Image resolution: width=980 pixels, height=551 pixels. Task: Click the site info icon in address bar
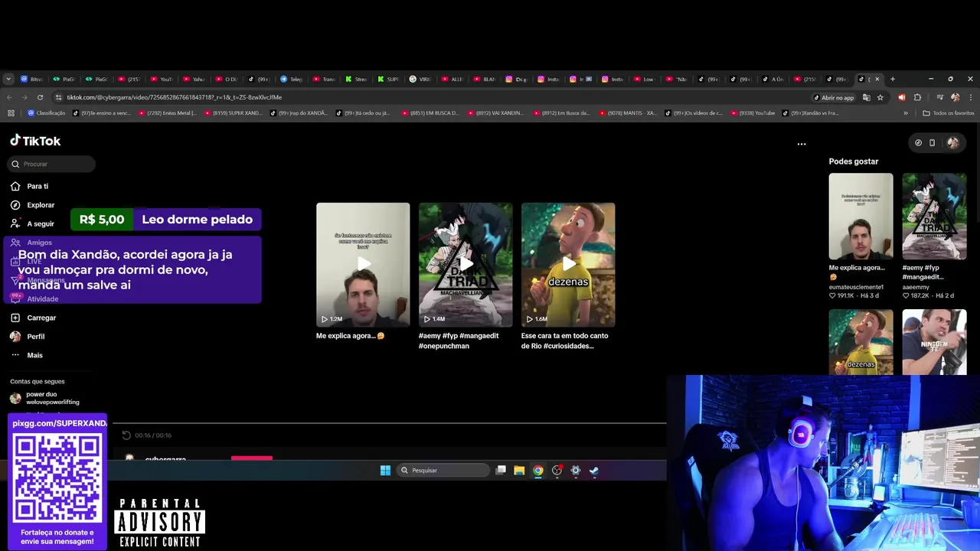click(x=58, y=97)
